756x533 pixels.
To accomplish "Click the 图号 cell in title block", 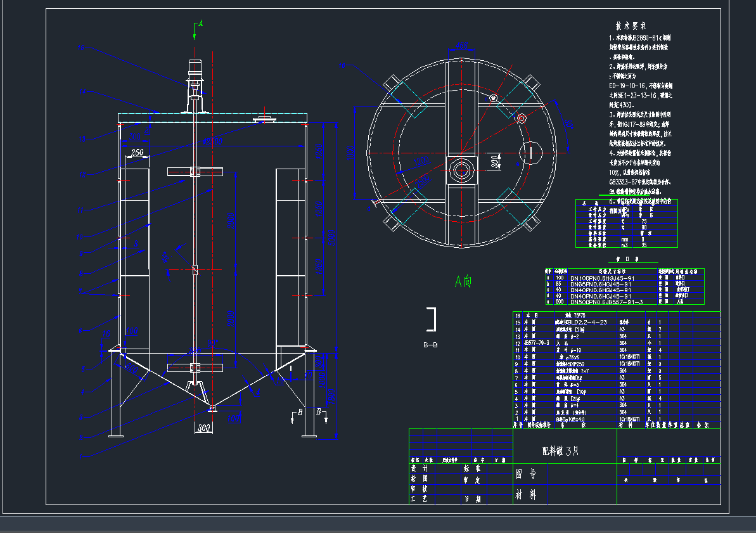I will [526, 473].
